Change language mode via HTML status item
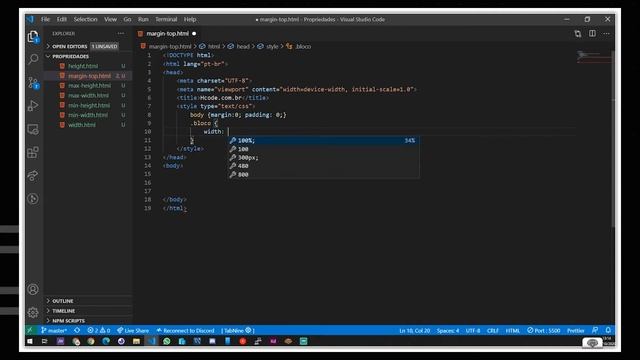 (x=513, y=330)
